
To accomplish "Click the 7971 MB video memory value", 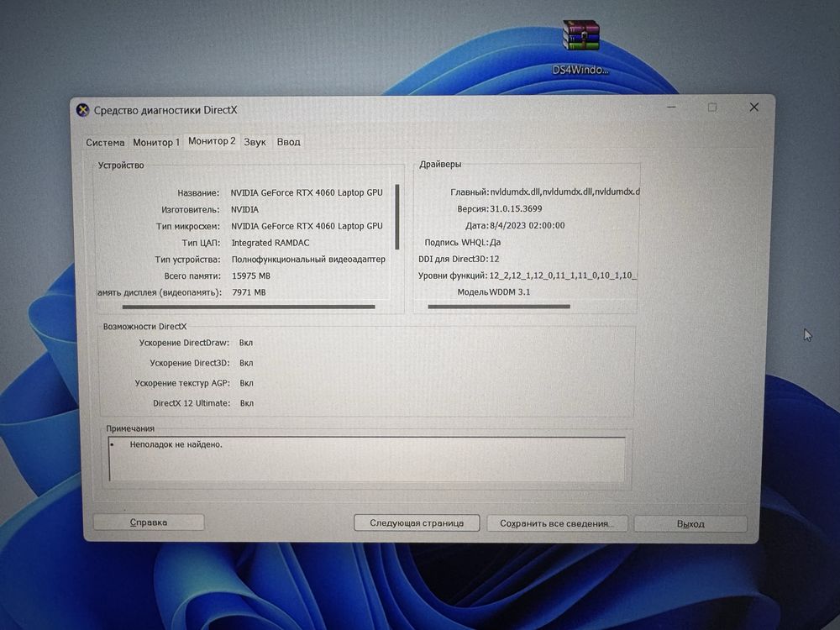I will tap(249, 292).
